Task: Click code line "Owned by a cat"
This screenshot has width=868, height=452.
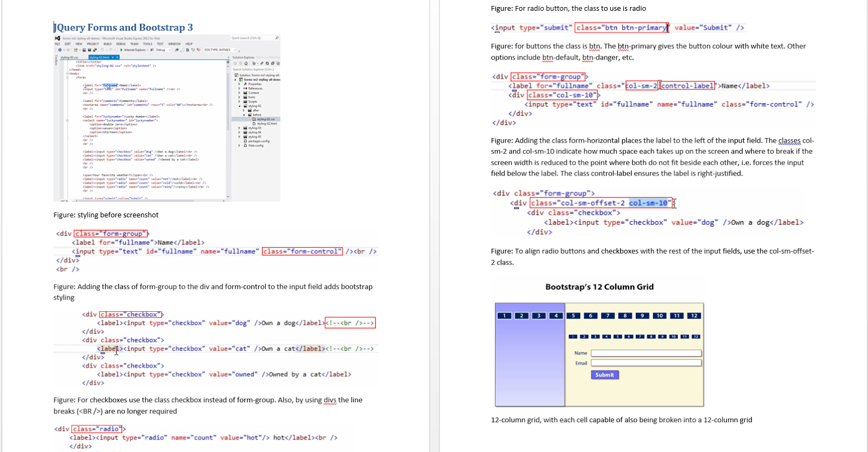Action: [224, 374]
